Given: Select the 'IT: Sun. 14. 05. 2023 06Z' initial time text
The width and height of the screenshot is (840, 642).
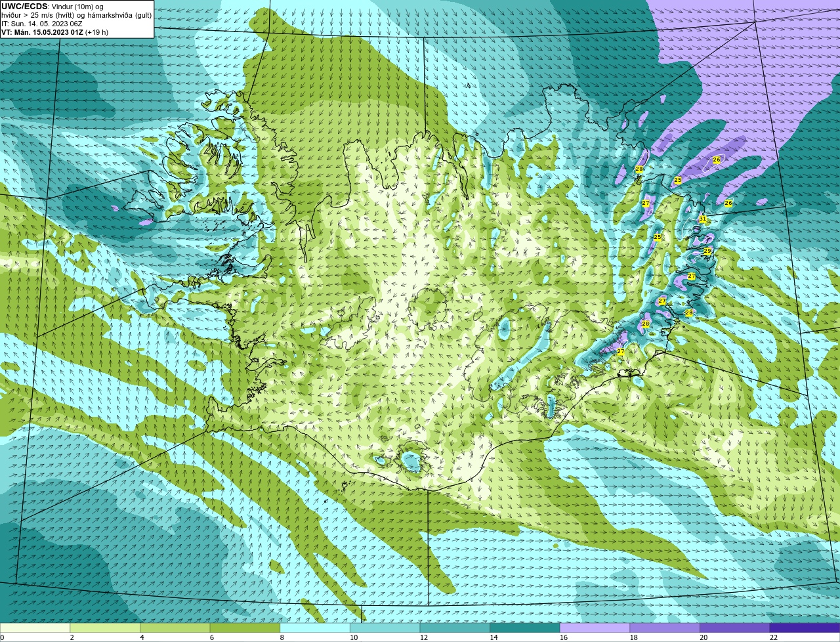Looking at the screenshot, I should 41,24.
